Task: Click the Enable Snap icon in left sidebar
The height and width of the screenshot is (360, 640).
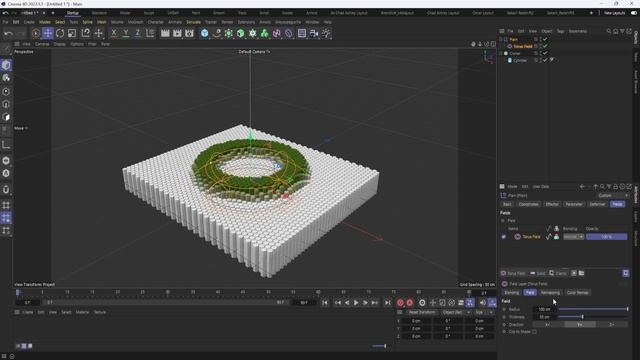Action: tap(6, 189)
